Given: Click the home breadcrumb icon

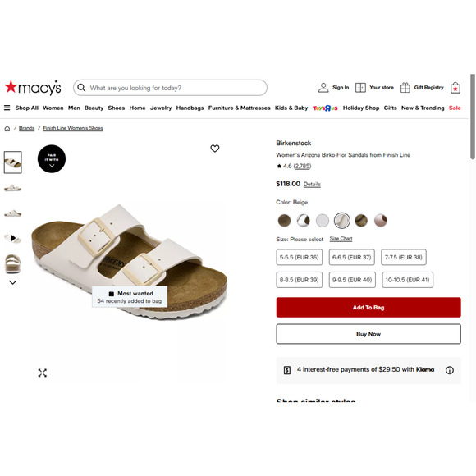Looking at the screenshot, I should click(x=7, y=128).
